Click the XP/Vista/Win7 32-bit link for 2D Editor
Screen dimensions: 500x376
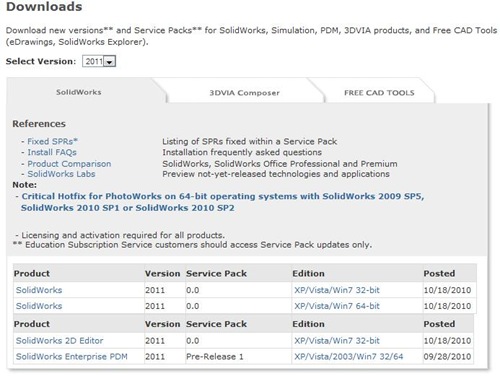(337, 341)
